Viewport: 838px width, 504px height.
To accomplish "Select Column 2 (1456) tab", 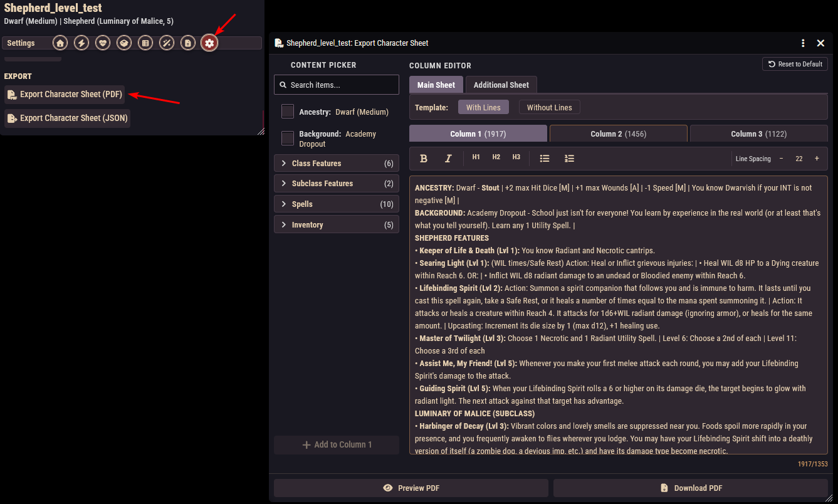I will click(x=619, y=134).
